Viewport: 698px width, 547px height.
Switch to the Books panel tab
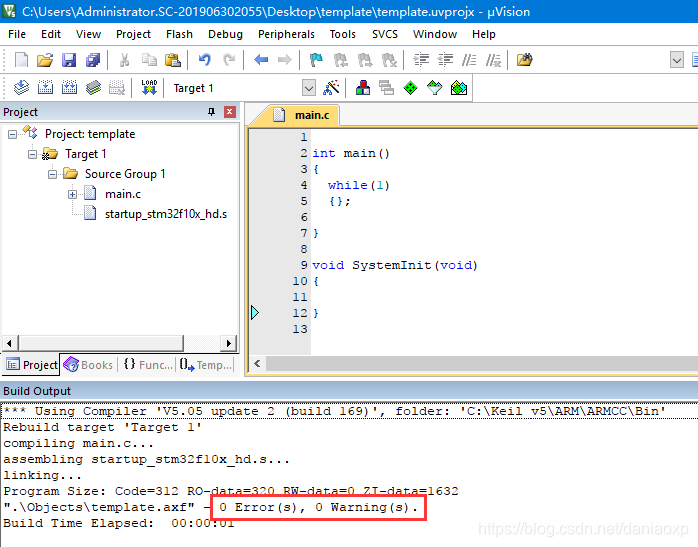tap(88, 365)
